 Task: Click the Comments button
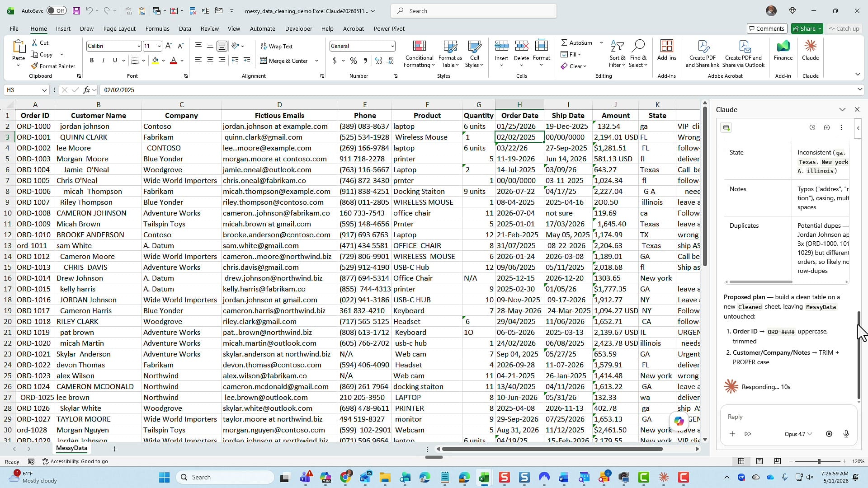click(767, 28)
